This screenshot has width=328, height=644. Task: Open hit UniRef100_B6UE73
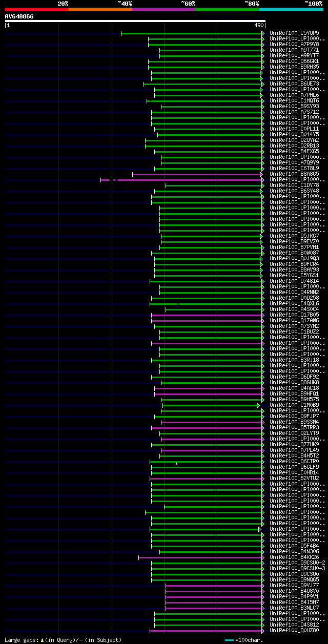(x=294, y=84)
